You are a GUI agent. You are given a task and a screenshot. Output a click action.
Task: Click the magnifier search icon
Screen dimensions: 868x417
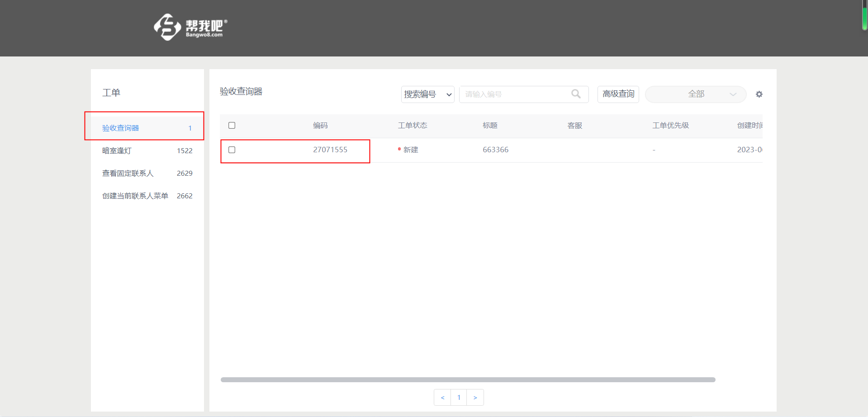point(576,94)
